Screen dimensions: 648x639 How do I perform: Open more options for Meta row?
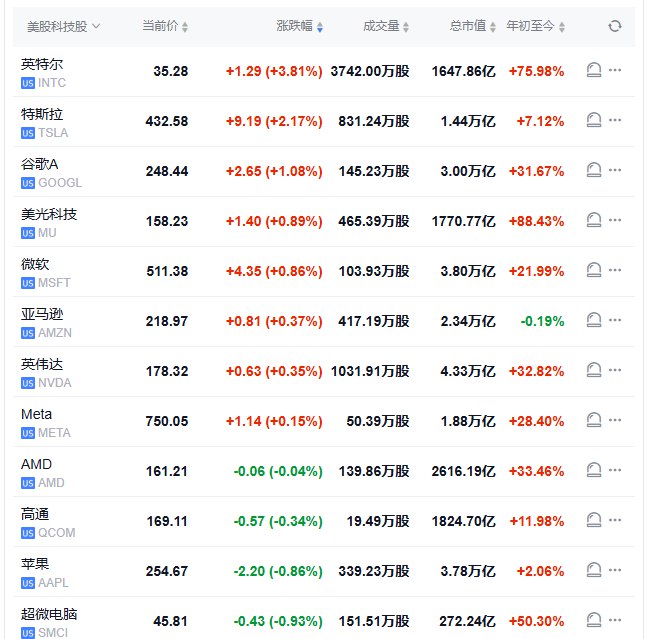pos(615,420)
